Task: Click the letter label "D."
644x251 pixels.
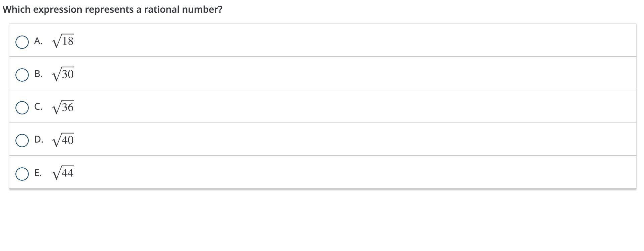Action: pyautogui.click(x=39, y=140)
